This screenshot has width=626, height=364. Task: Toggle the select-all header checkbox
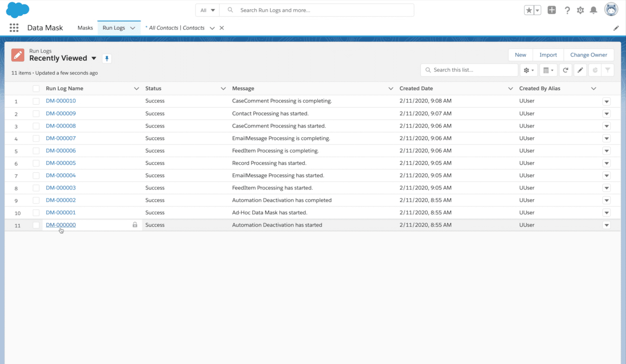point(36,89)
